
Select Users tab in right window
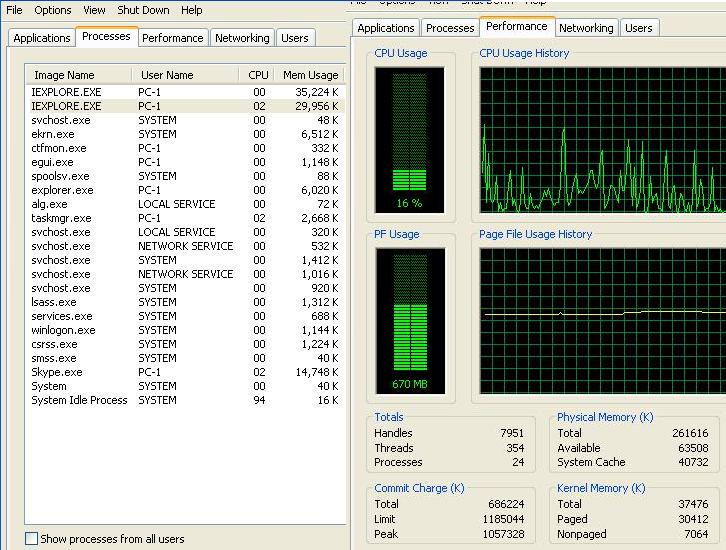click(638, 28)
